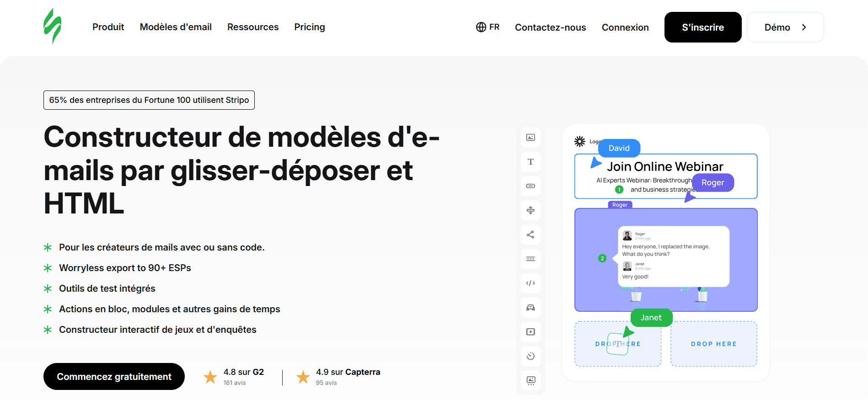Image resolution: width=868 pixels, height=400 pixels.
Task: Click the 4.9 sur Capterra rating
Action: tap(348, 372)
